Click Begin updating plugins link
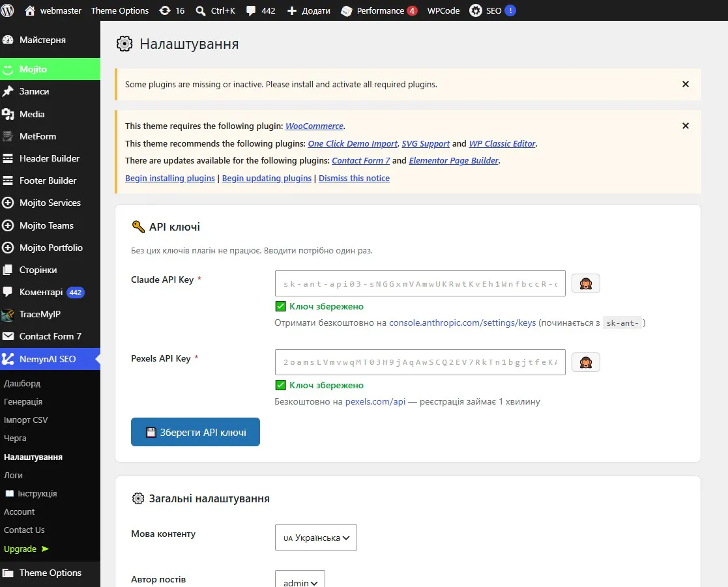Viewport: 728px width, 587px height. [267, 178]
